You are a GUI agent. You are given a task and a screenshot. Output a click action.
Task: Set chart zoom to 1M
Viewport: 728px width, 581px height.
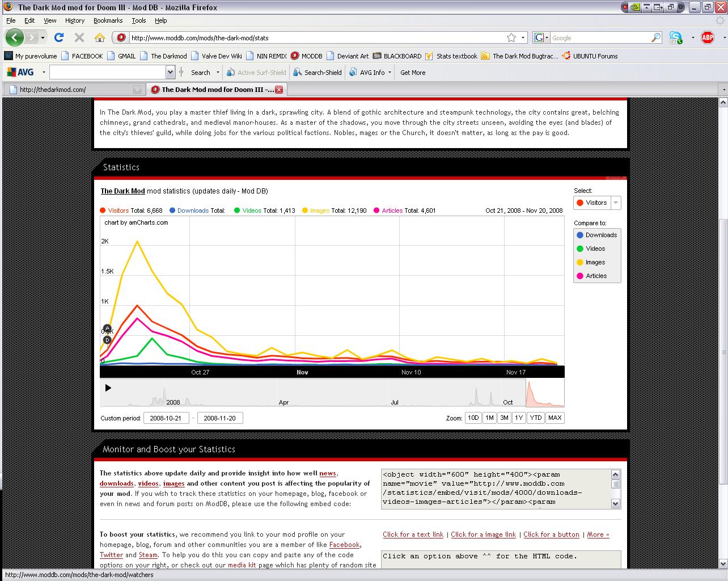coord(489,418)
